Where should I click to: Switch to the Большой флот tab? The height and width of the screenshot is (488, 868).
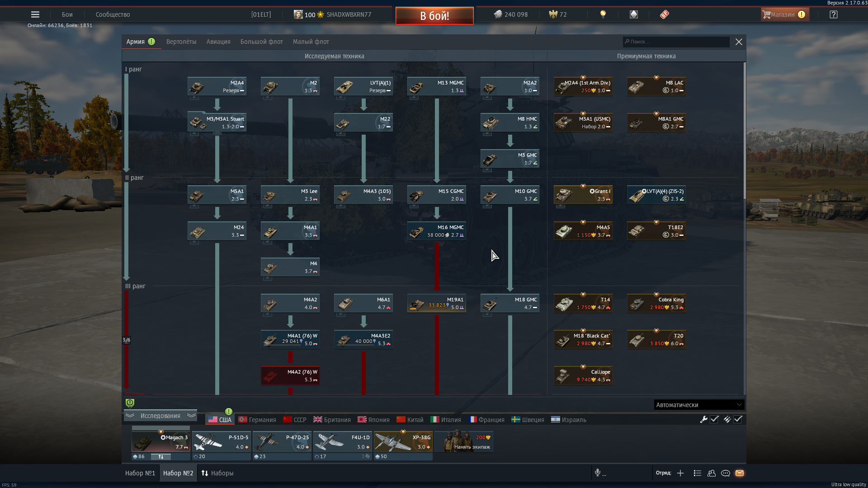pyautogui.click(x=262, y=42)
